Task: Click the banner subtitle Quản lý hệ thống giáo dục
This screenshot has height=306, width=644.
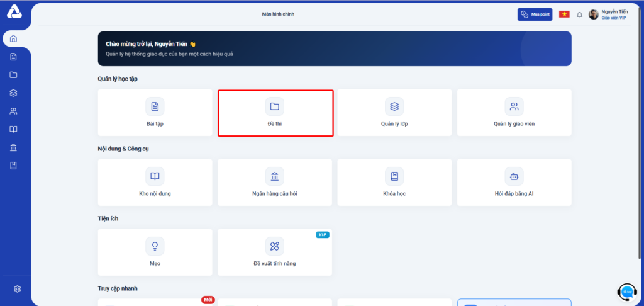Action: pos(169,54)
